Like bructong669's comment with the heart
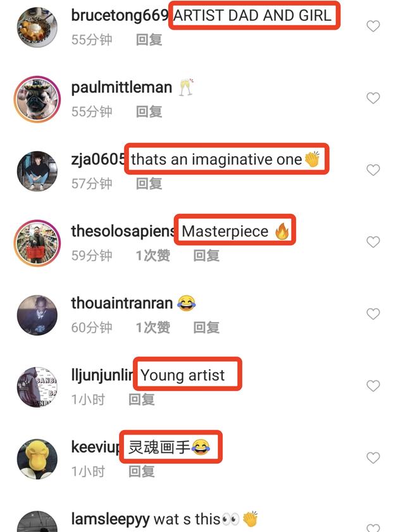The image size is (405, 532). pyautogui.click(x=373, y=26)
